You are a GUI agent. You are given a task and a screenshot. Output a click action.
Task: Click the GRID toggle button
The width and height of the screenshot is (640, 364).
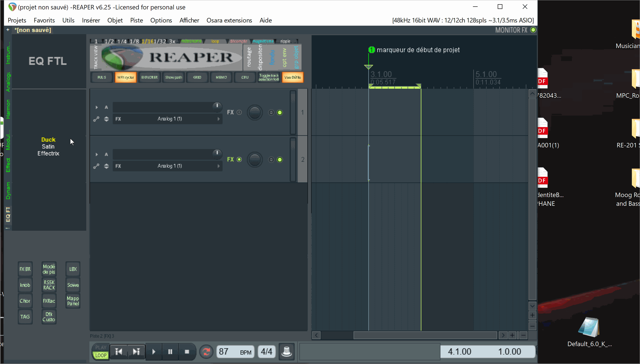click(x=197, y=77)
